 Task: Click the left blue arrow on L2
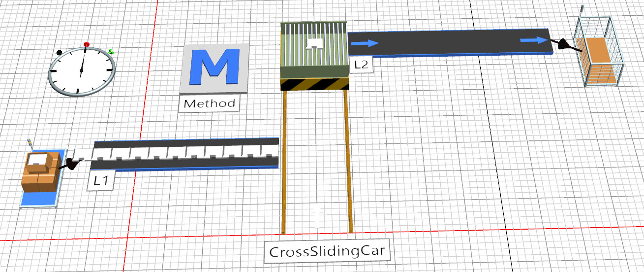pyautogui.click(x=365, y=43)
